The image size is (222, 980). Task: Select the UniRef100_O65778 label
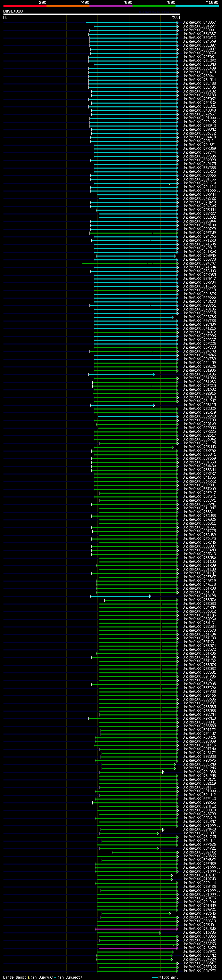pyautogui.click(x=199, y=259)
